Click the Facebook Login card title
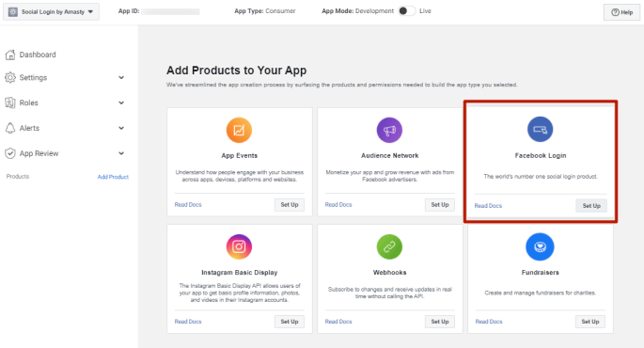644x348 pixels. click(x=541, y=155)
